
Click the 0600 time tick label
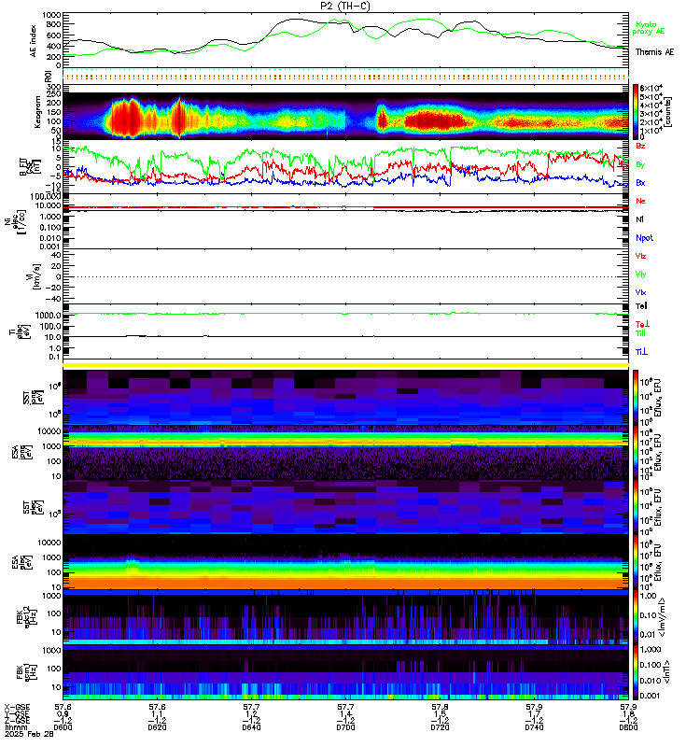63,727
